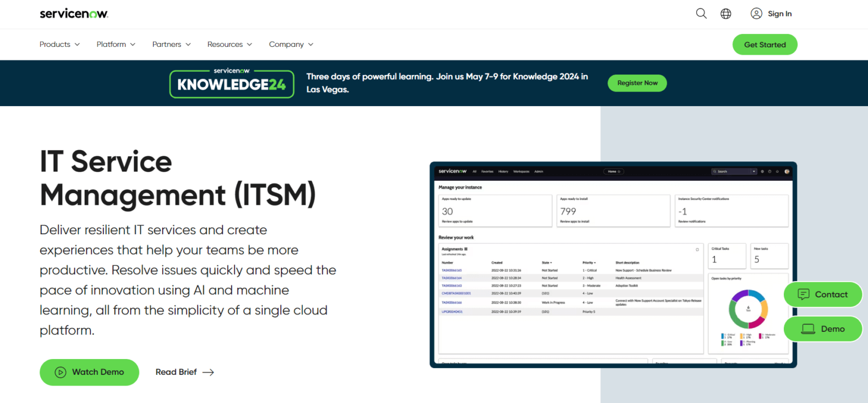The image size is (868, 403).
Task: Click the Sign In user icon
Action: [756, 14]
